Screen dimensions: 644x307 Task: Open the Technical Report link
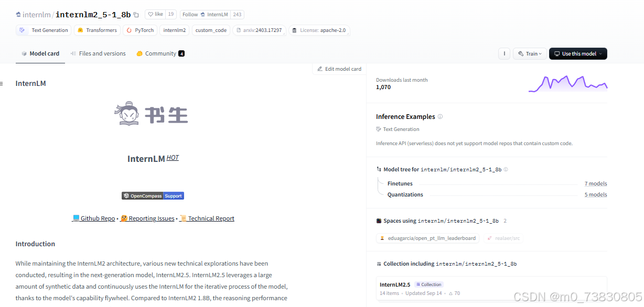207,218
